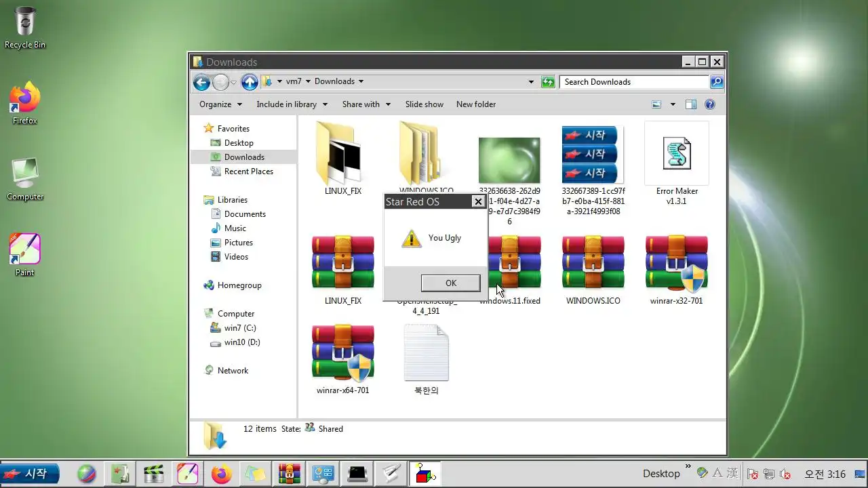
Task: Click the WinRAR taskbar icon
Action: point(290,474)
